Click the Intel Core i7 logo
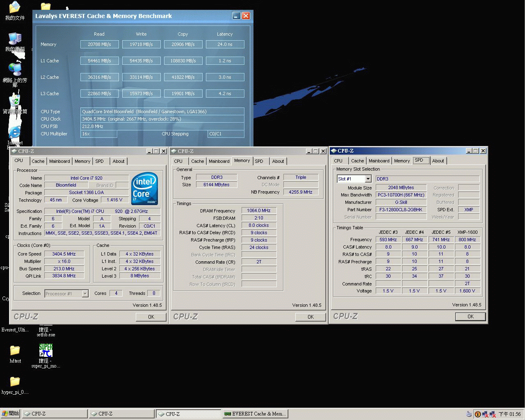This screenshot has width=525, height=420. click(144, 189)
